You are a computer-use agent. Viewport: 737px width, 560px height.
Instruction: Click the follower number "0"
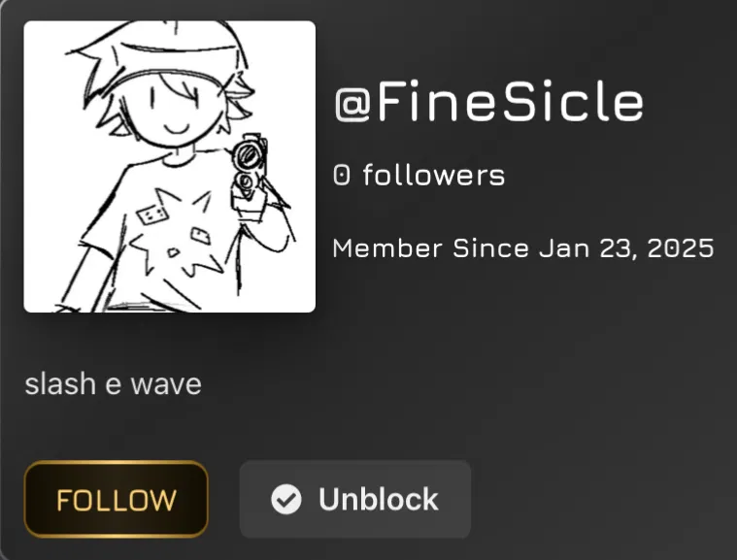pyautogui.click(x=341, y=176)
